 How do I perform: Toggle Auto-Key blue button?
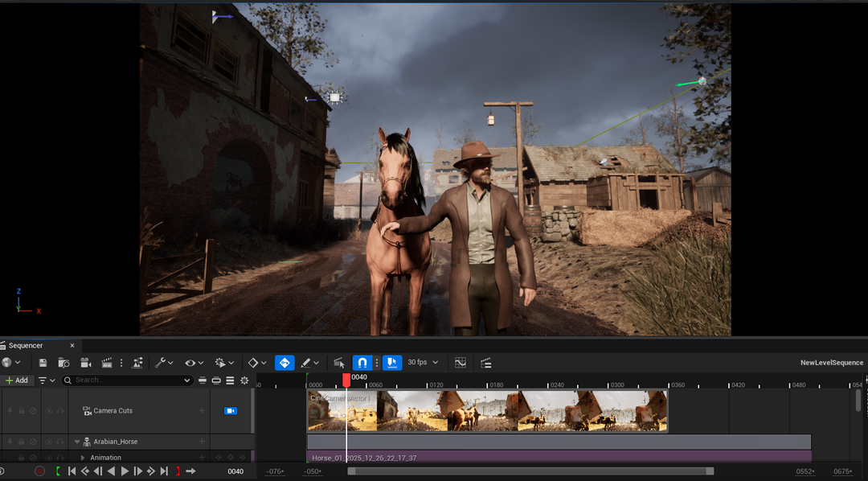(285, 363)
